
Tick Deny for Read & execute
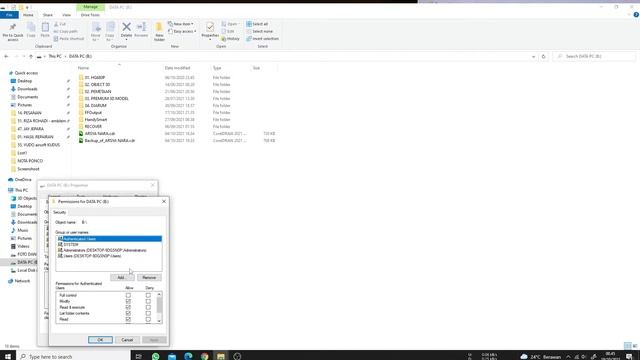[148, 307]
